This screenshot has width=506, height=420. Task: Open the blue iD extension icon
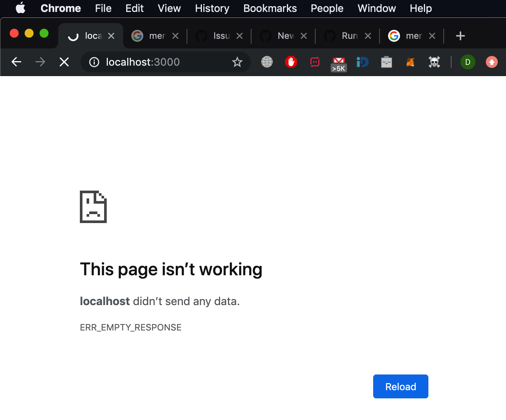coord(362,62)
